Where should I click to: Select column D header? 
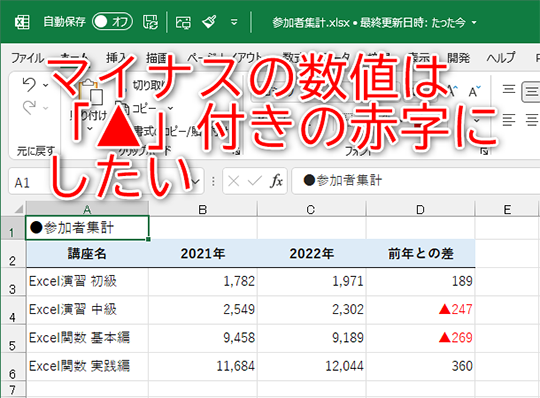click(x=420, y=209)
